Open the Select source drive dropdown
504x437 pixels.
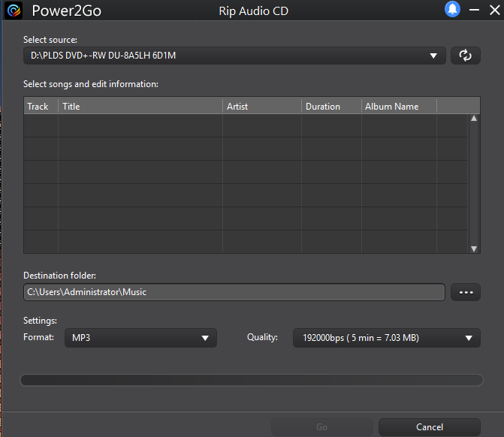point(234,56)
